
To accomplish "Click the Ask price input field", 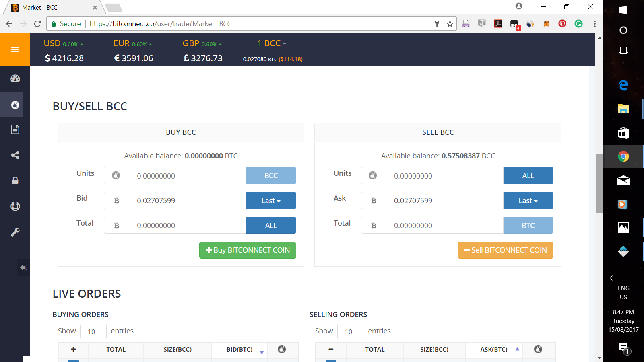I will [445, 201].
